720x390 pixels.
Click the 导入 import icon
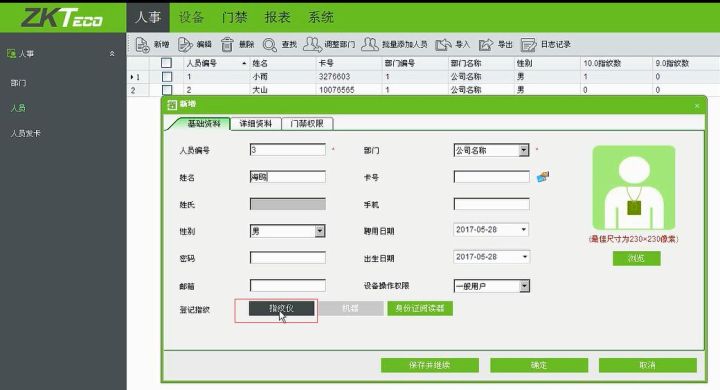tap(443, 45)
